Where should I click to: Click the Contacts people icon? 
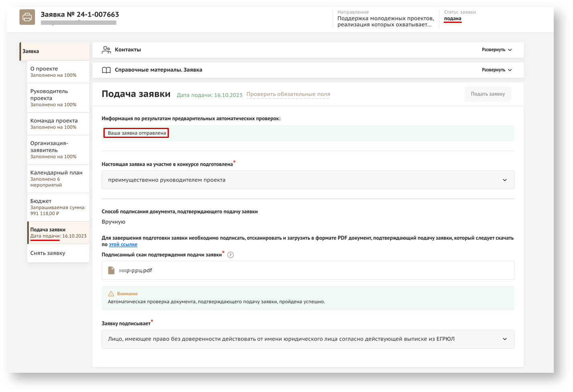pos(106,50)
